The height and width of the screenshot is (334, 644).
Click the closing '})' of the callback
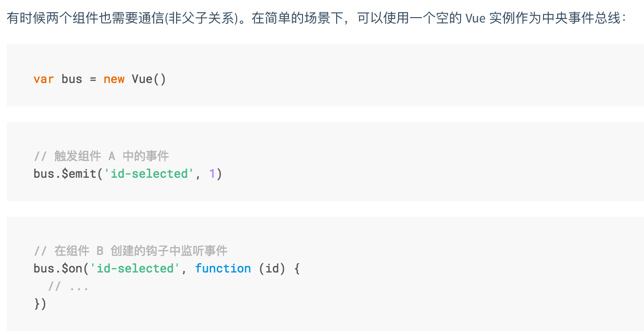pos(40,304)
